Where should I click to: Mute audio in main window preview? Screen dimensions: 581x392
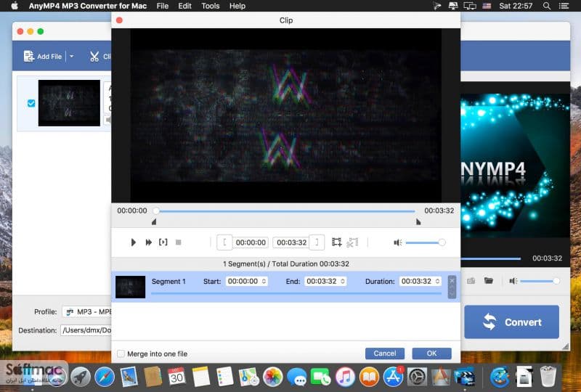pos(513,281)
